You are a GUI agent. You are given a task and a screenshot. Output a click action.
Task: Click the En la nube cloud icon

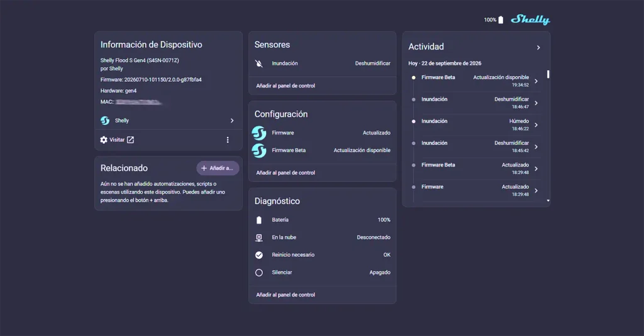tap(258, 237)
